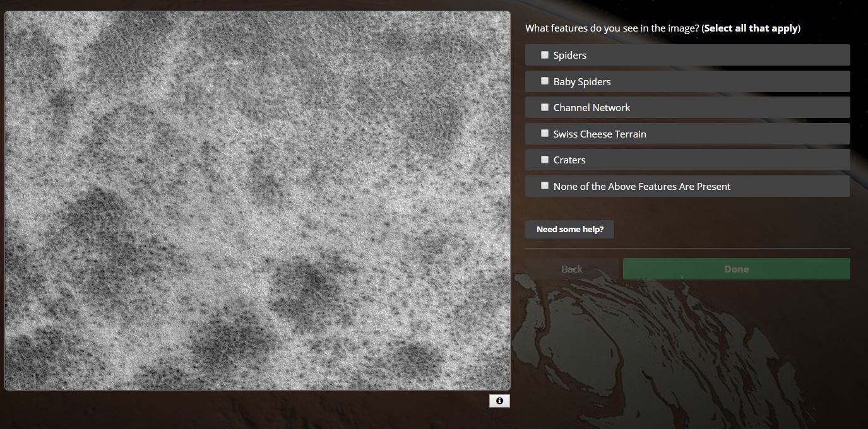868x429 pixels.
Task: Click the 'What features do you see' question text
Action: point(612,28)
